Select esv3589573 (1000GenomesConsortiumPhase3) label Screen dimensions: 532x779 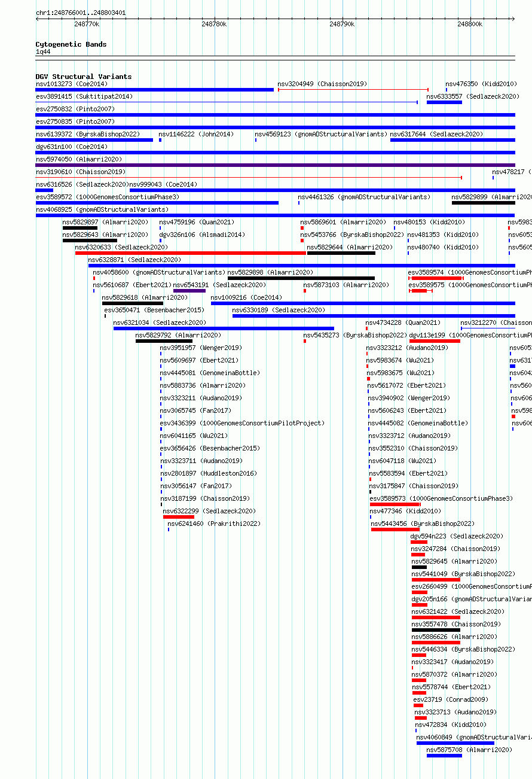coord(441,498)
